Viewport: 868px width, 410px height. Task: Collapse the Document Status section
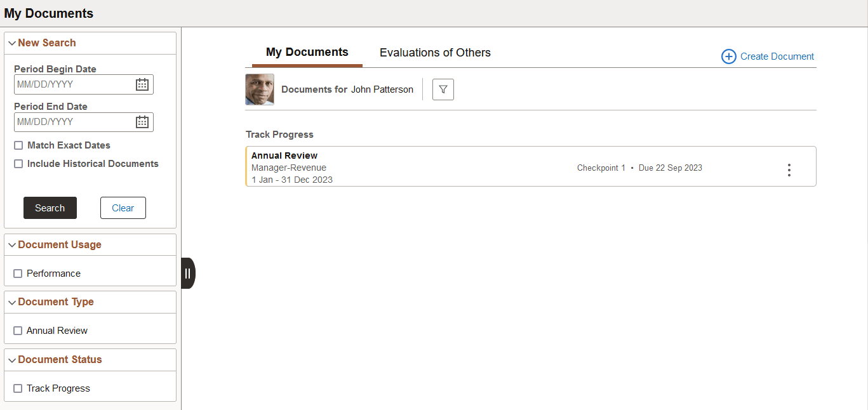tap(11, 359)
